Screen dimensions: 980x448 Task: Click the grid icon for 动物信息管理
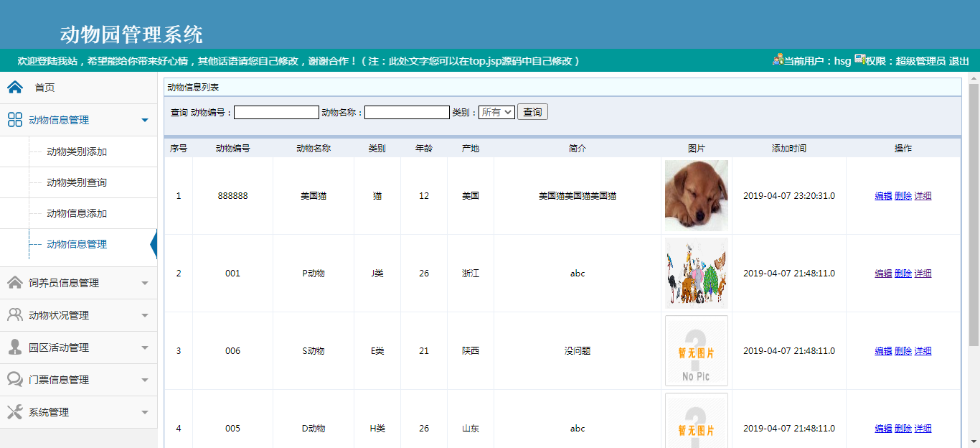point(15,120)
